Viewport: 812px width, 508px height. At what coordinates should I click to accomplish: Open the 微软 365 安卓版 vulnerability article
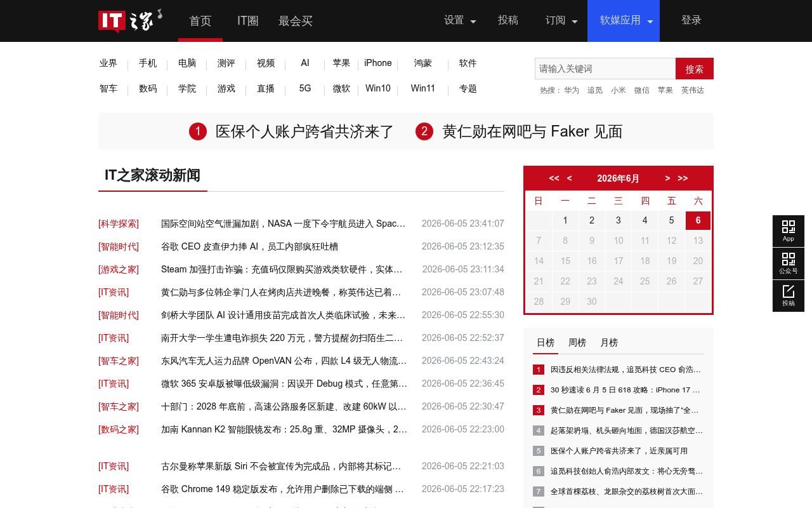click(x=284, y=384)
